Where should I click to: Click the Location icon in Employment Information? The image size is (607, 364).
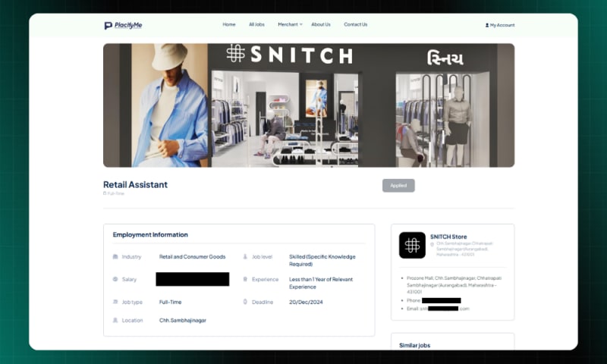(115, 320)
